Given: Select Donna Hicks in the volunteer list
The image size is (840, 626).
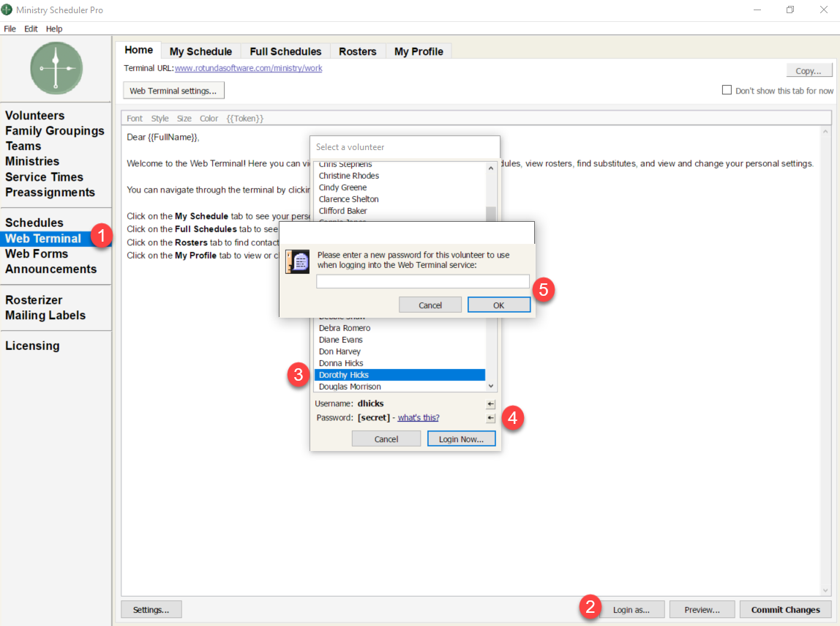Looking at the screenshot, I should tap(341, 363).
